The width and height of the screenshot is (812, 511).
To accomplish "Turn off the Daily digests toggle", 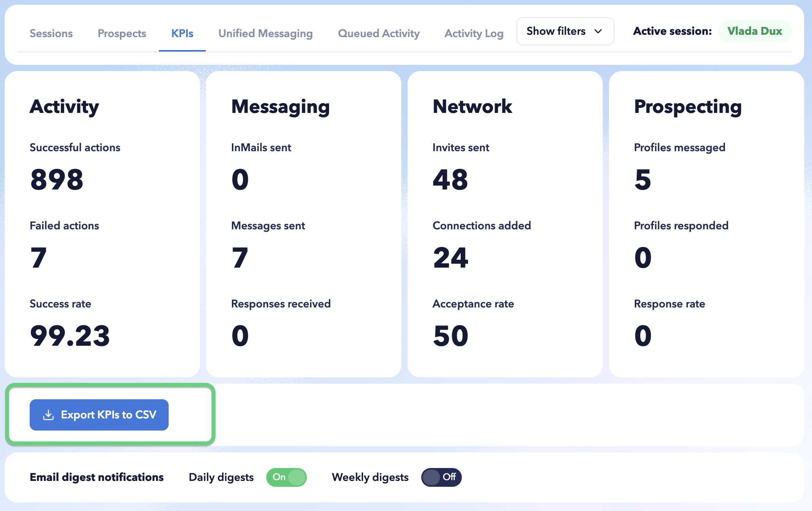I will point(287,477).
